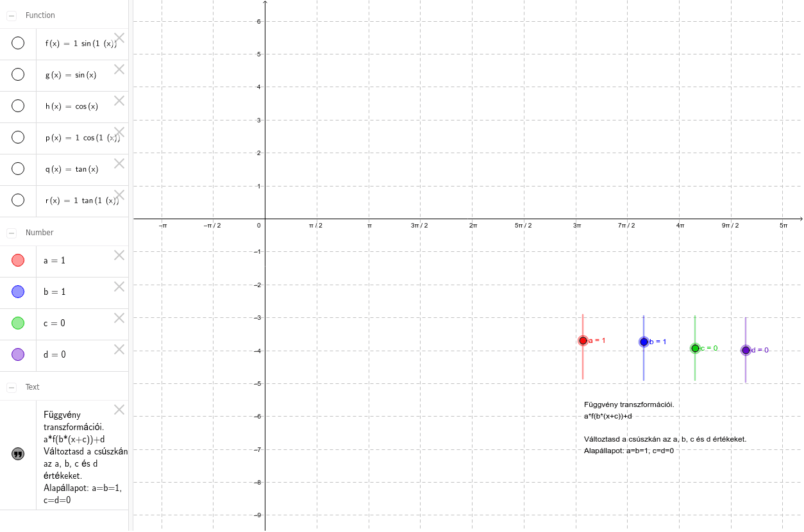804x532 pixels.
Task: Hide slider c using its green circle
Action: (18, 323)
